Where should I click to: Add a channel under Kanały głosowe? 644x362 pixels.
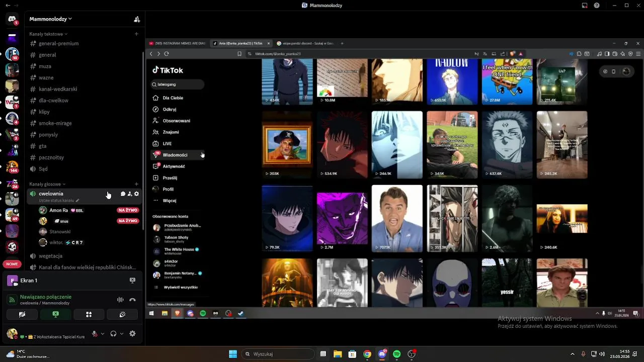(x=136, y=184)
